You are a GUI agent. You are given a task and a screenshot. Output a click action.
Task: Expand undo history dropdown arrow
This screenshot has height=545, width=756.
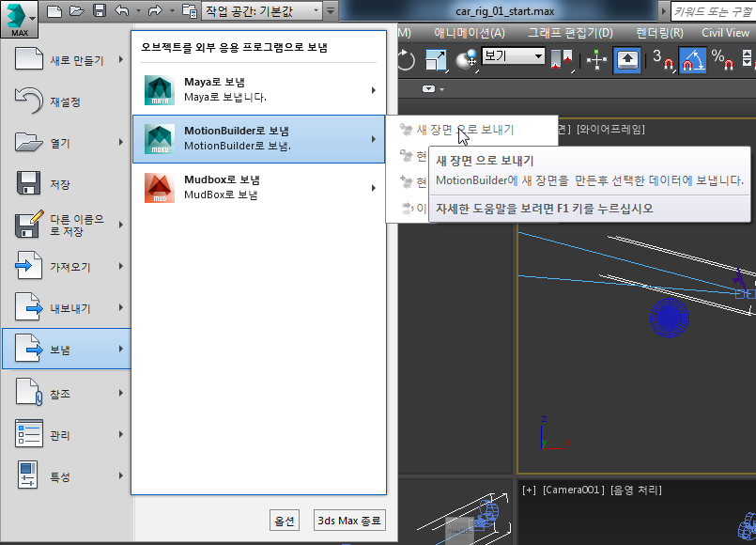138,10
